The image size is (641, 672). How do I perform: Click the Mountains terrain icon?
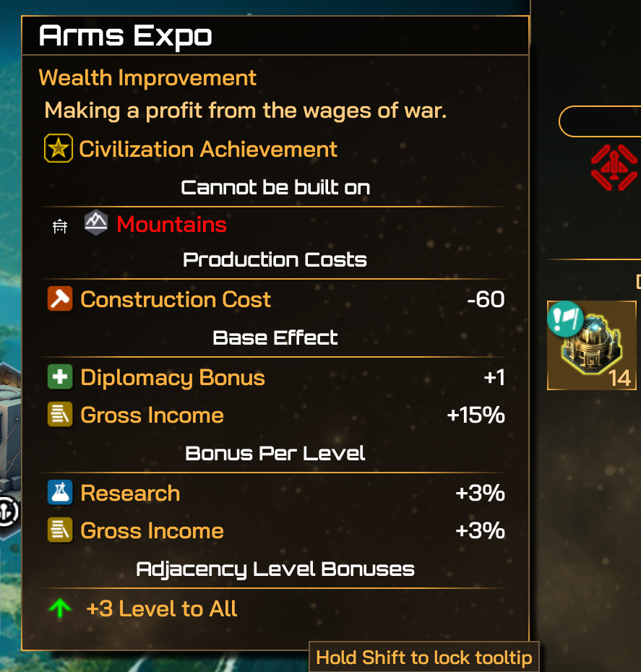click(95, 223)
